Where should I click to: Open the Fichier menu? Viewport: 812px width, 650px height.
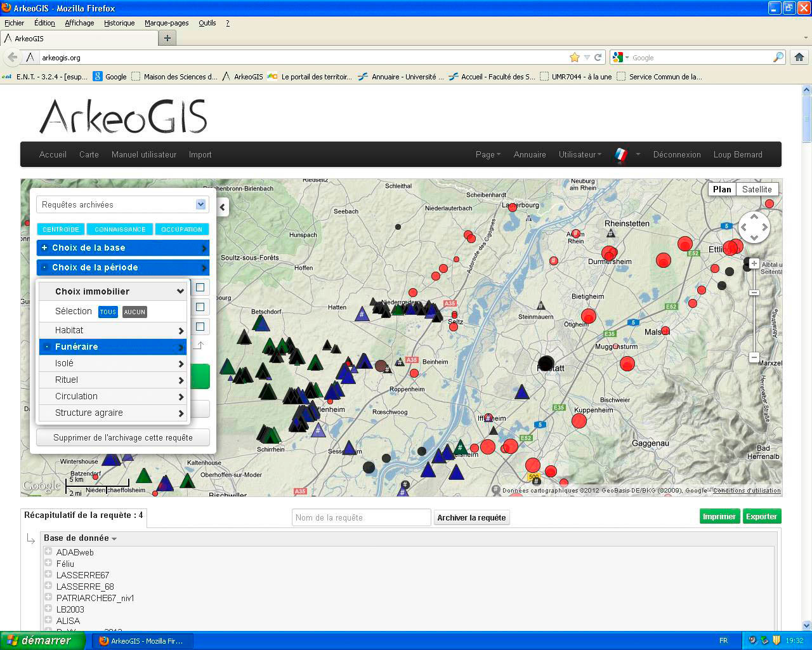point(14,23)
